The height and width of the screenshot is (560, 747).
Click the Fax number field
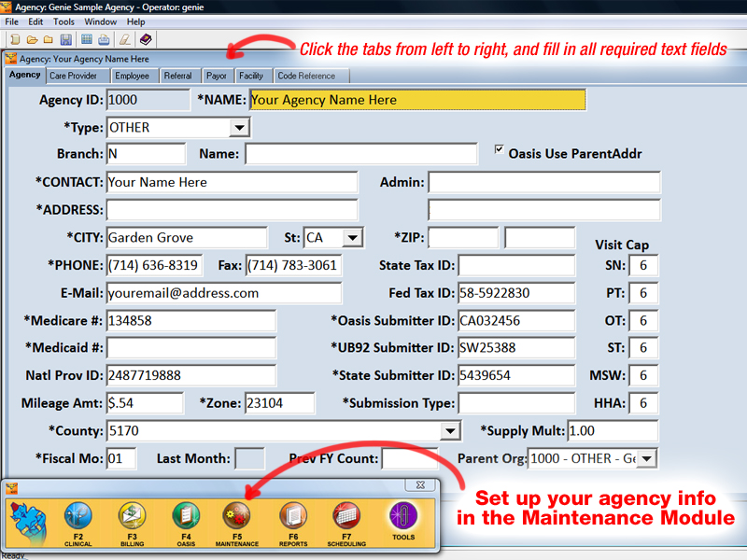(293, 265)
